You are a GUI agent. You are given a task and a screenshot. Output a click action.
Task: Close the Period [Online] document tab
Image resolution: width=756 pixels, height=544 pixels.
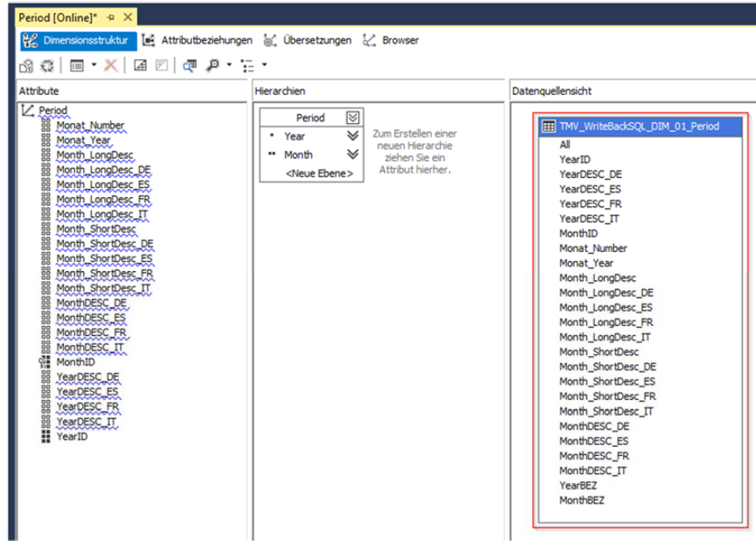coord(127,17)
